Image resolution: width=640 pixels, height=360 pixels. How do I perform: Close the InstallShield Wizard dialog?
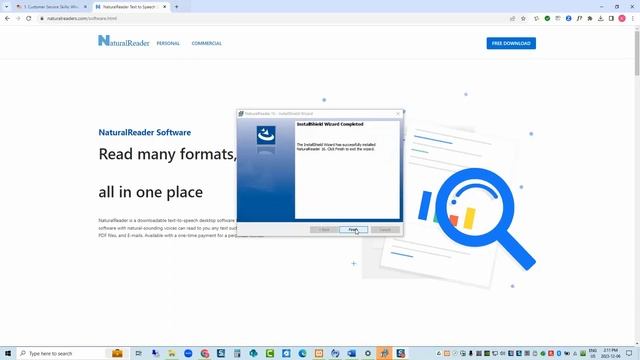coord(398,114)
